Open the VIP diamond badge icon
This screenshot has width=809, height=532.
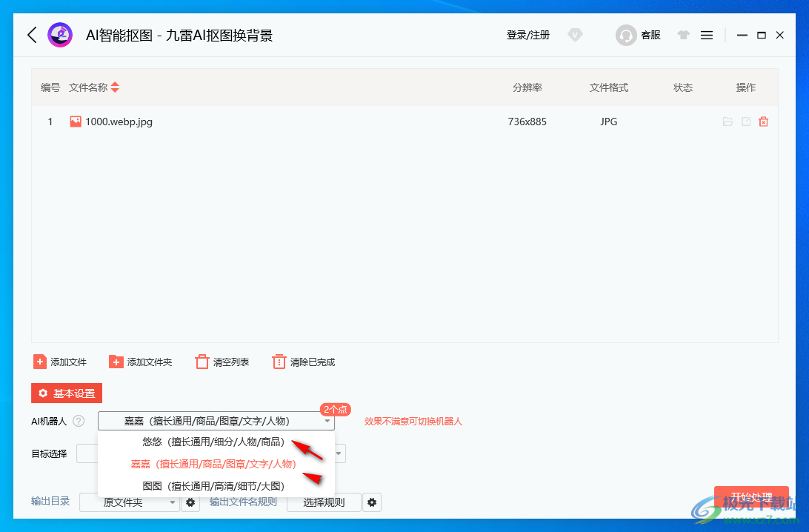(575, 35)
